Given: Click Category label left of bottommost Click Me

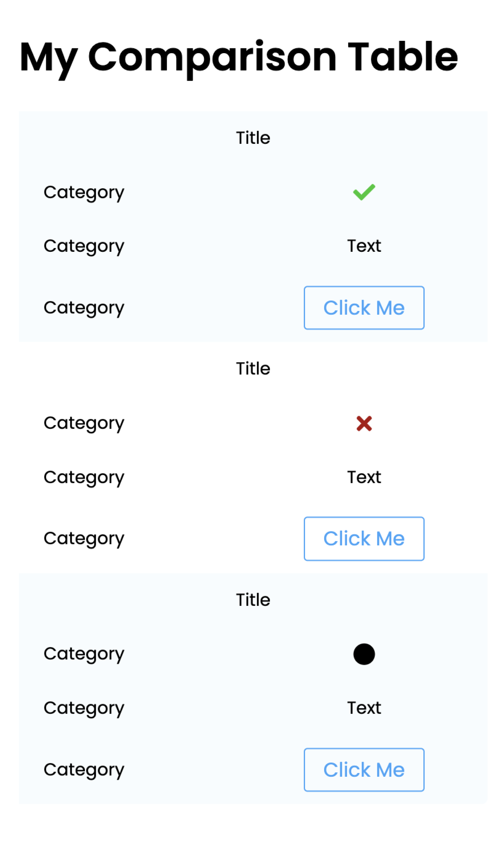Looking at the screenshot, I should point(84,770).
